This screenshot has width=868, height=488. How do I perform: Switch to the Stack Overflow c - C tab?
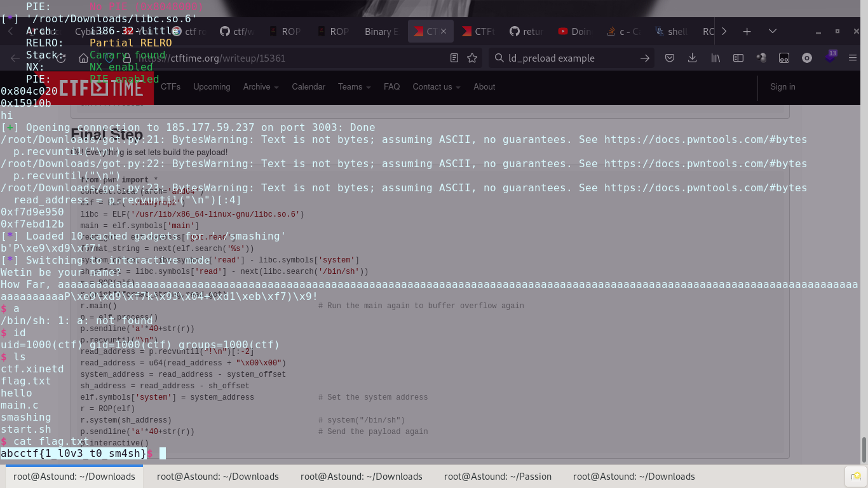coord(623,31)
